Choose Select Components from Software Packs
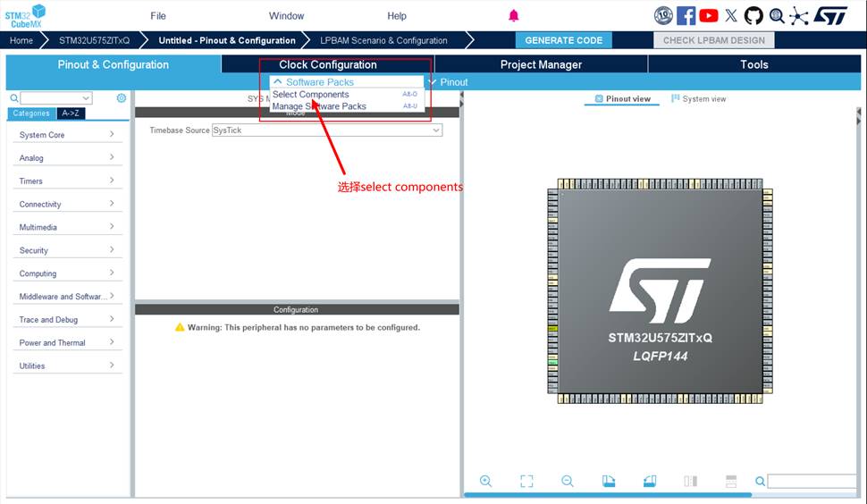 345,95
